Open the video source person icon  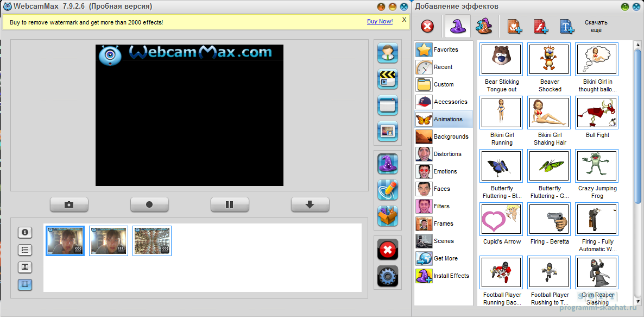coord(387,53)
